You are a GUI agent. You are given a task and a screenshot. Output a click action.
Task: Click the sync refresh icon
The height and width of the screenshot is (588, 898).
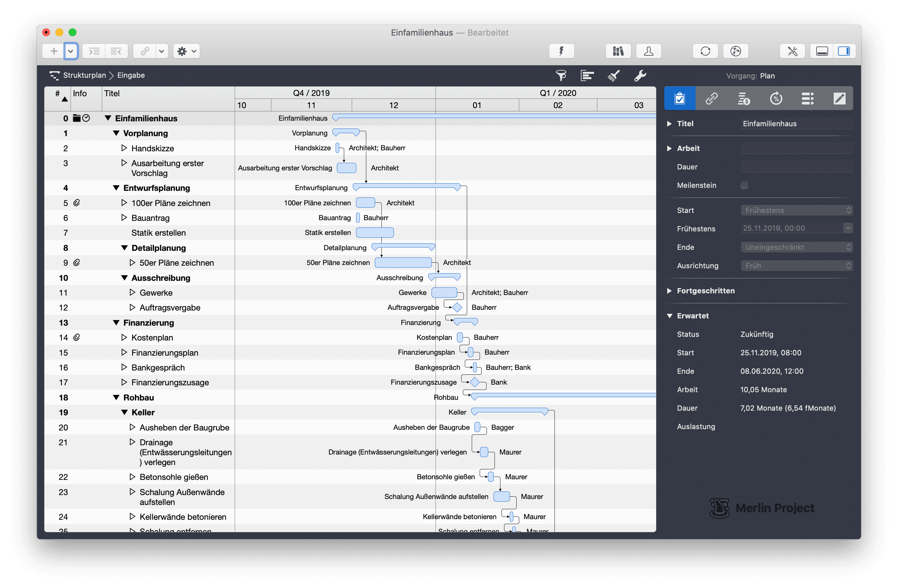tap(705, 51)
